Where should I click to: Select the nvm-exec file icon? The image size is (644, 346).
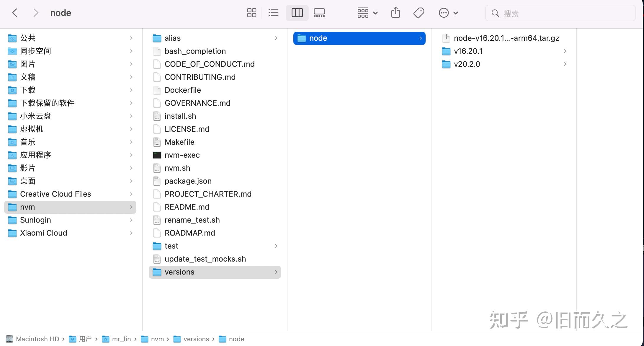point(157,155)
